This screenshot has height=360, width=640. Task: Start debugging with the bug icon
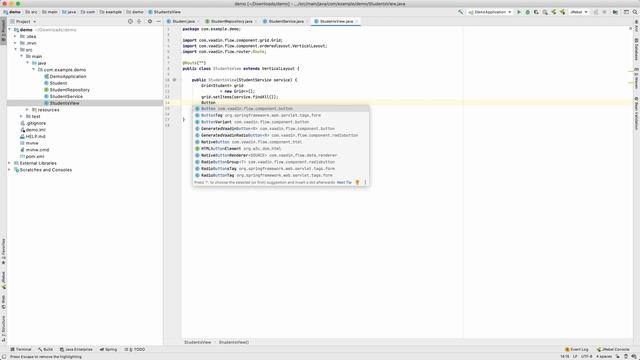point(527,12)
